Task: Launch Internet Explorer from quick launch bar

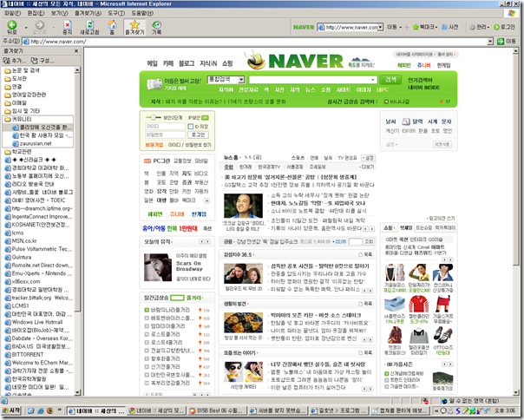Action: coord(41,410)
